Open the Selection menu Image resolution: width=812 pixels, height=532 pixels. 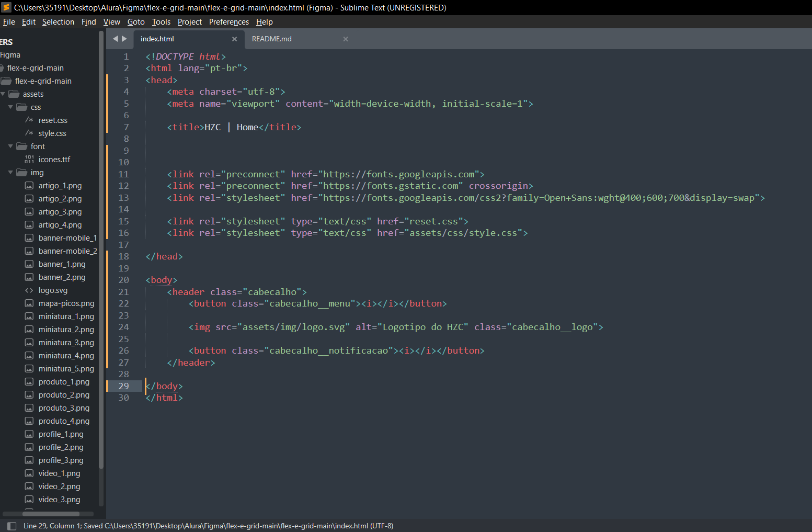pos(58,22)
